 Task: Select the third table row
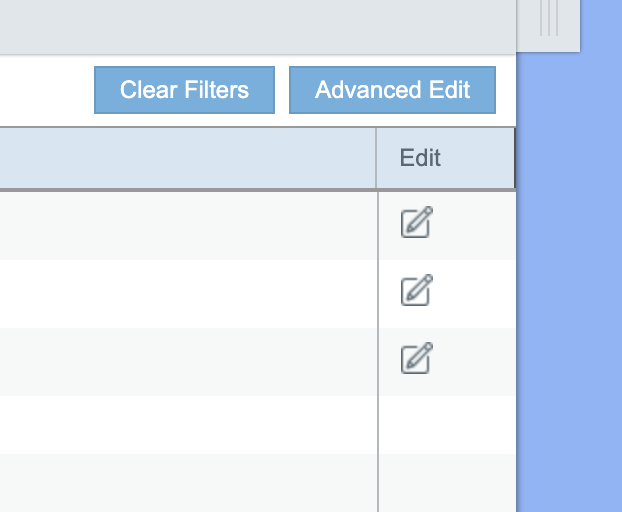click(188, 359)
